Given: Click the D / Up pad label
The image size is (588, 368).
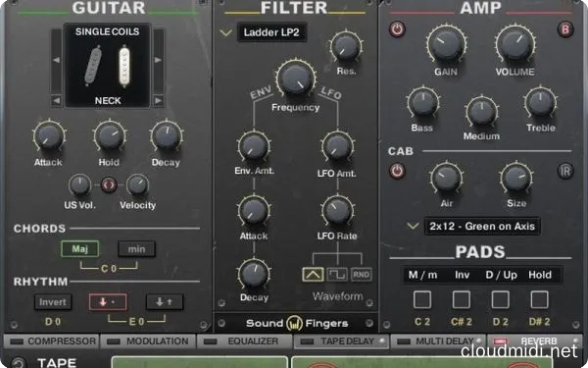Looking at the screenshot, I should point(502,275).
